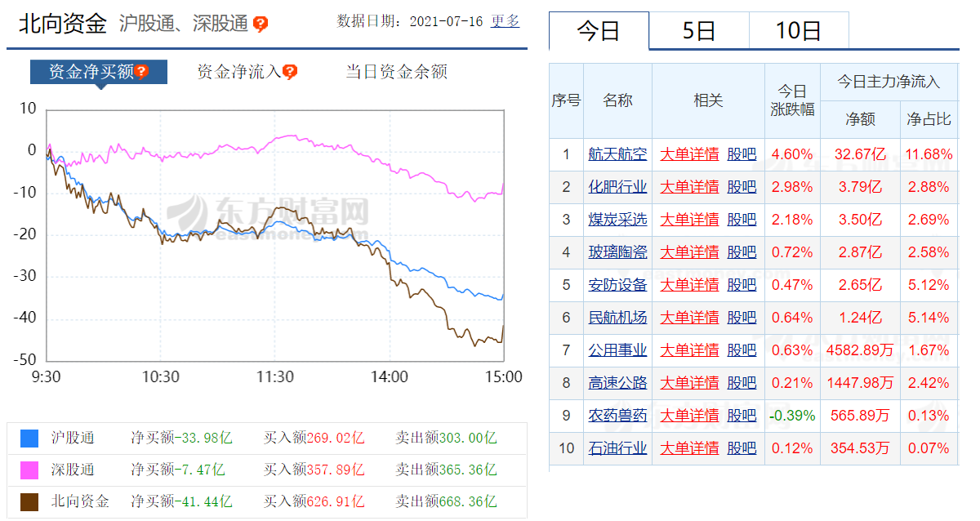
Task: Open the help icon next to 资金净流入
Action: click(290, 71)
